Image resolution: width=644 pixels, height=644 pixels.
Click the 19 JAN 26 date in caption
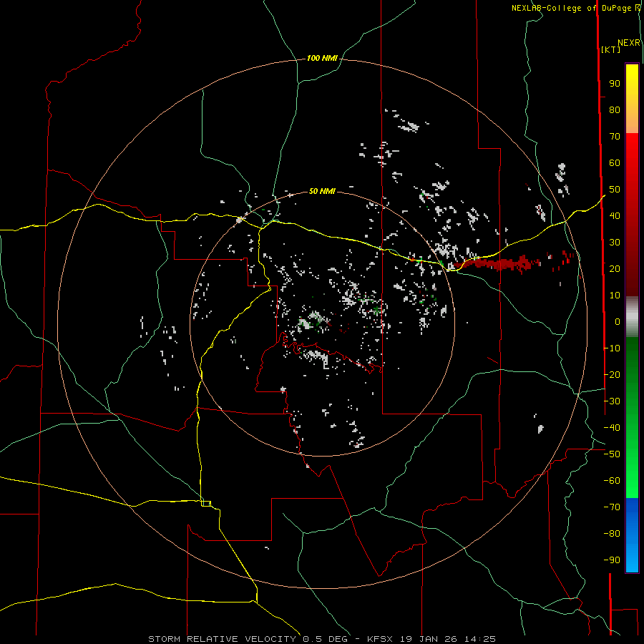tap(428, 639)
